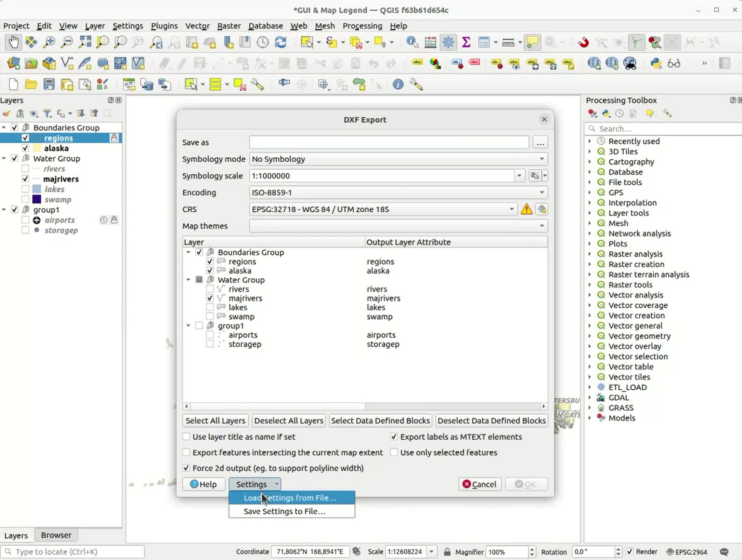The width and height of the screenshot is (742, 560).
Task: Click the Refresh map icon
Action: coord(280,42)
